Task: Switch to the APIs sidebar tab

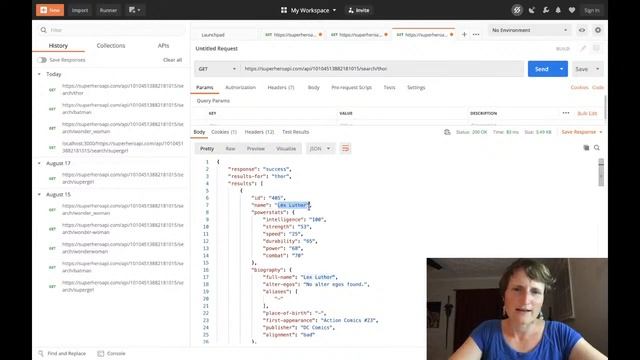Action: tap(163, 46)
